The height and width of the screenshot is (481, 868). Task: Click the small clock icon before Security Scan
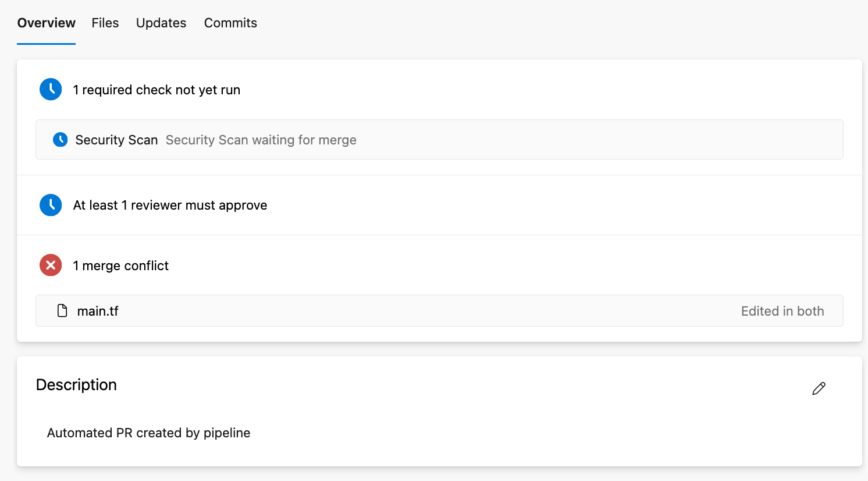coord(60,140)
